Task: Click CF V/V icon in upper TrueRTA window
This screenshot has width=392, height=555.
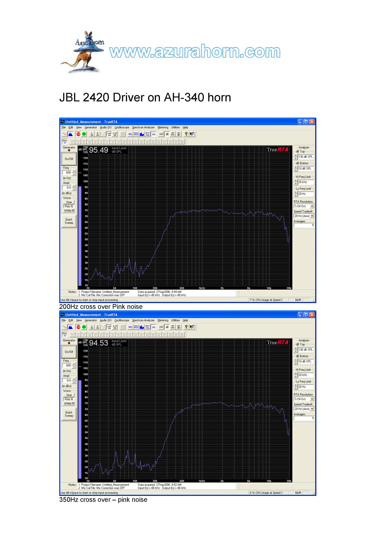Action: coord(173,134)
